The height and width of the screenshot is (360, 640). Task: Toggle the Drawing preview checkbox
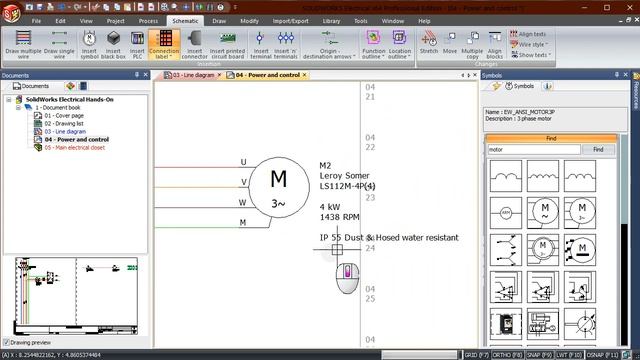click(6, 342)
